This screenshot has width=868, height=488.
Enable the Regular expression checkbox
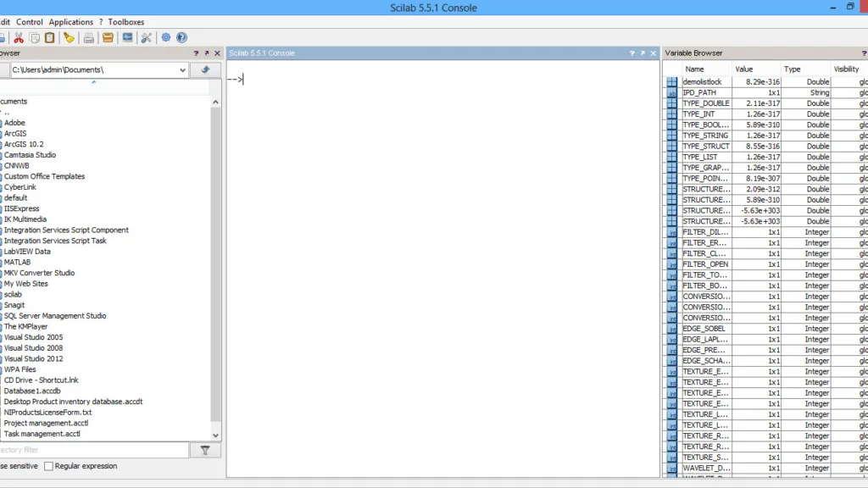48,466
